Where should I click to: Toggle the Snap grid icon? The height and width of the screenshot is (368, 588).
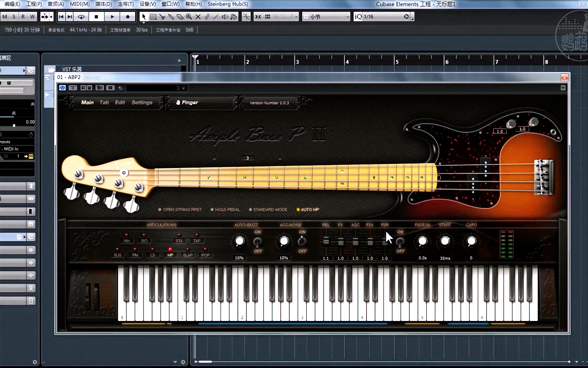click(x=268, y=17)
